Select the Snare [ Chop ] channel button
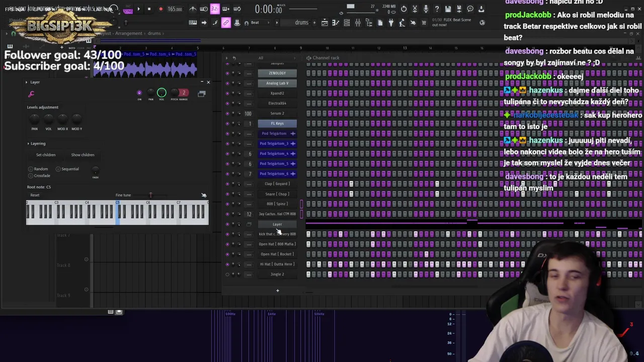 [x=277, y=194]
